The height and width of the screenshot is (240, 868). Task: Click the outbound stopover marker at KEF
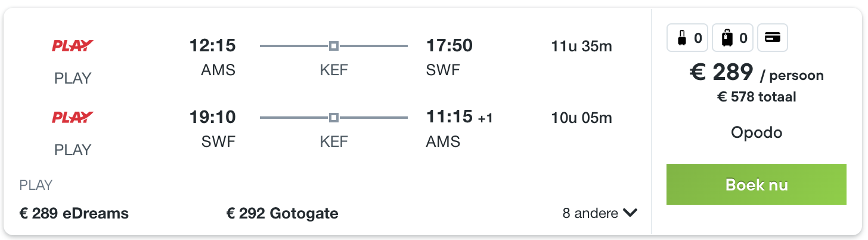point(334,46)
